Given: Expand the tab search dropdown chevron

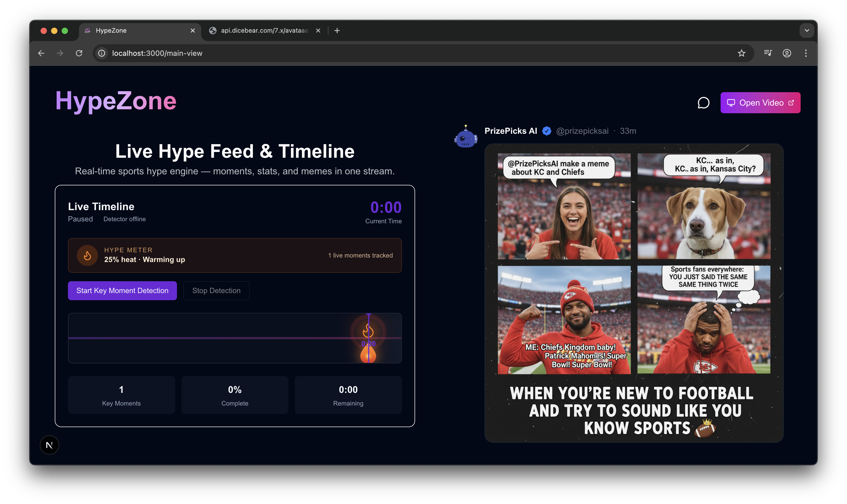Looking at the screenshot, I should click(x=807, y=31).
